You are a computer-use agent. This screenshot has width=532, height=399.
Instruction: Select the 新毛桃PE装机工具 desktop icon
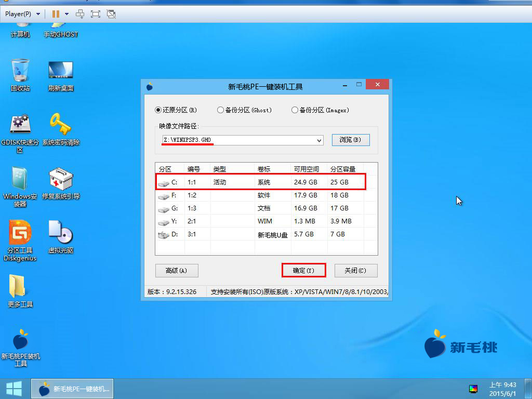coord(20,348)
